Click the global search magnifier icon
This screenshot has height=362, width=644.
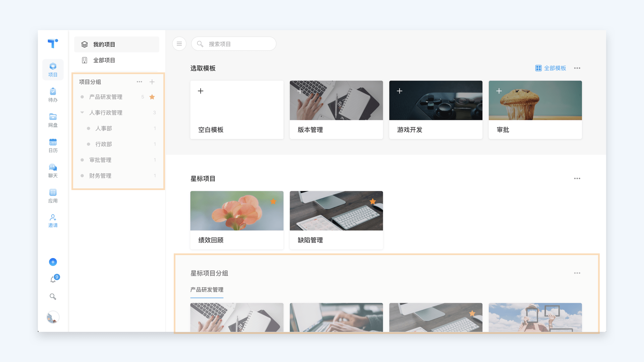coord(53,297)
